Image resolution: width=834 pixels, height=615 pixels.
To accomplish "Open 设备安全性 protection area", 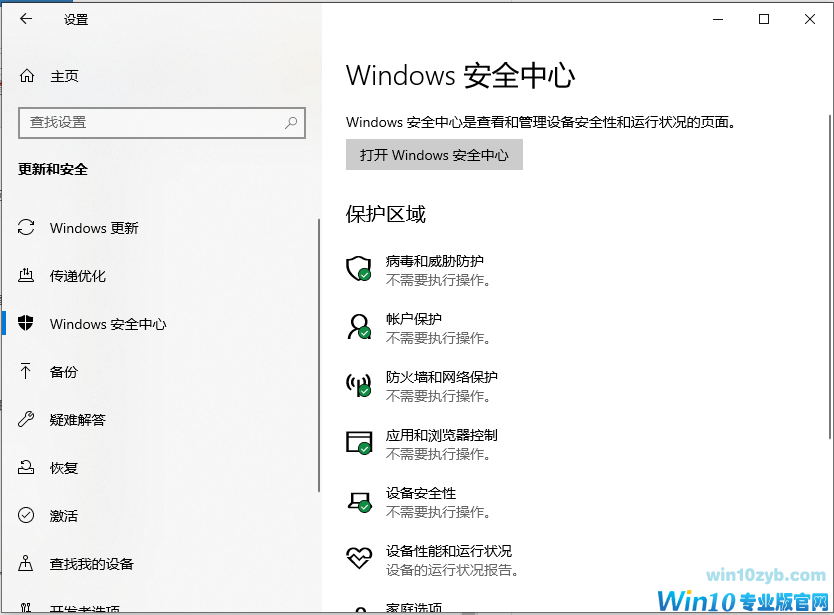I will click(421, 493).
